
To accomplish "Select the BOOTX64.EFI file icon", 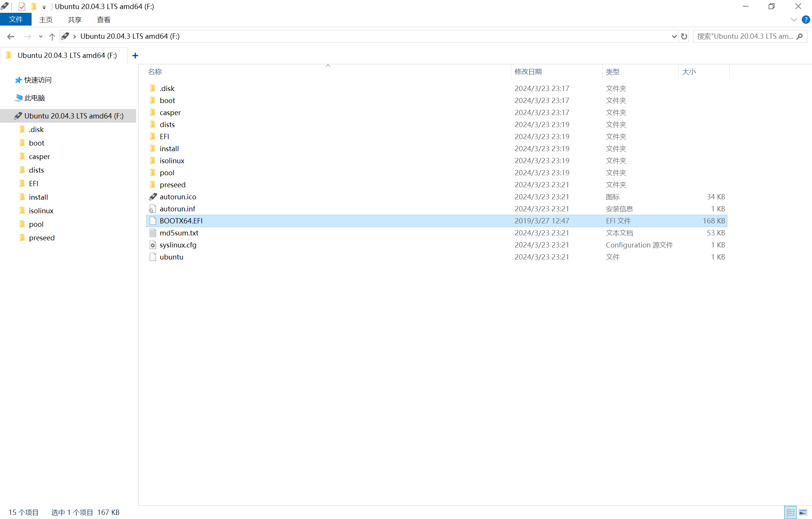I will (153, 221).
